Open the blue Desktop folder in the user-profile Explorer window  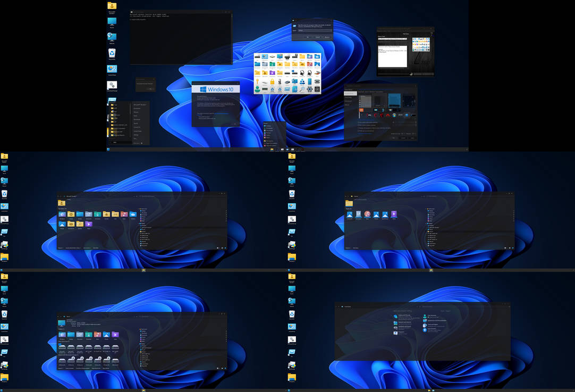(80, 214)
